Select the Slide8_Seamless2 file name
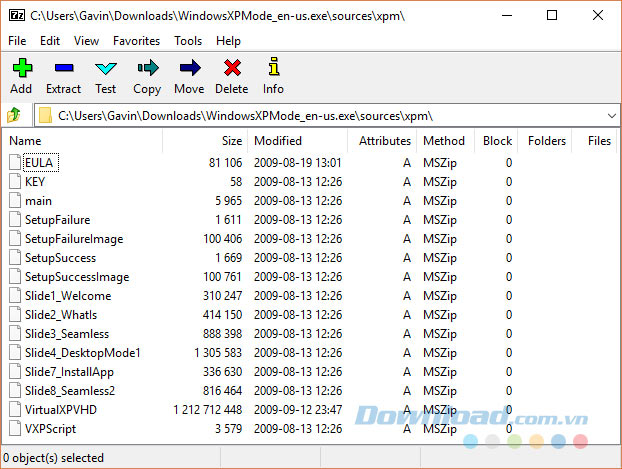 point(70,391)
